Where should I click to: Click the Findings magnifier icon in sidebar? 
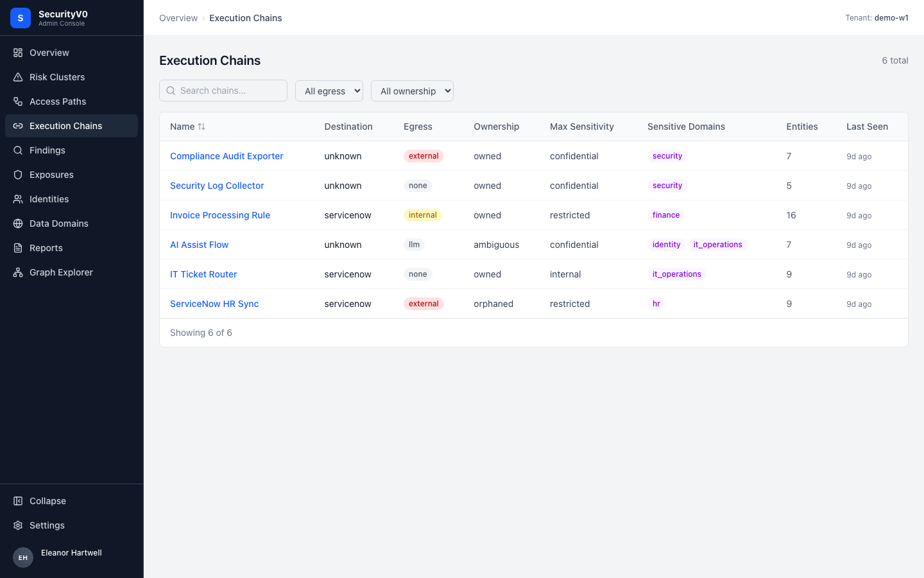pos(18,150)
